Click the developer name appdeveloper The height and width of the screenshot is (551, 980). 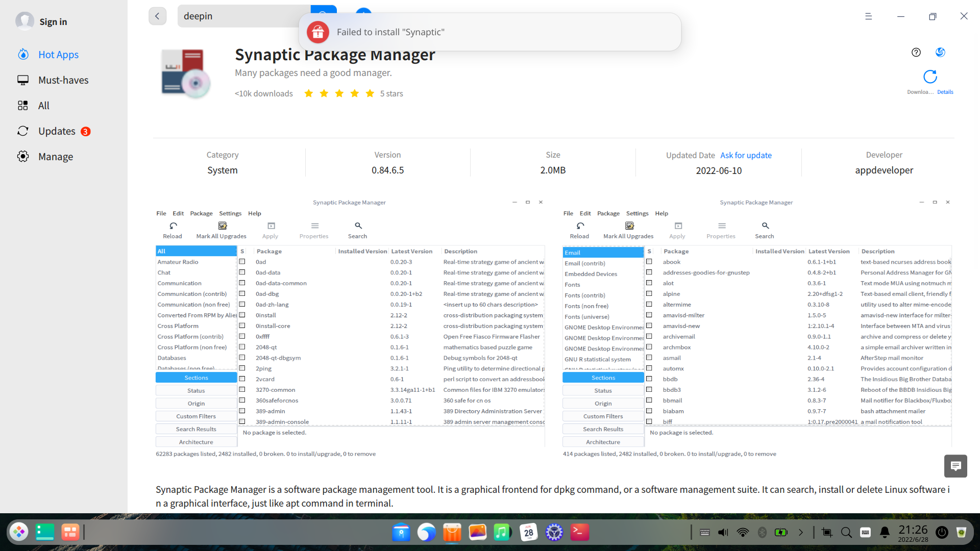(x=884, y=170)
